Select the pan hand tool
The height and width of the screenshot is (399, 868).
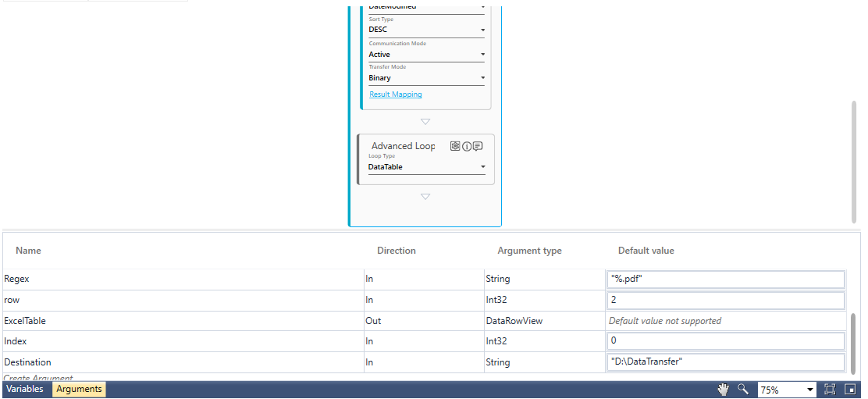pos(724,390)
